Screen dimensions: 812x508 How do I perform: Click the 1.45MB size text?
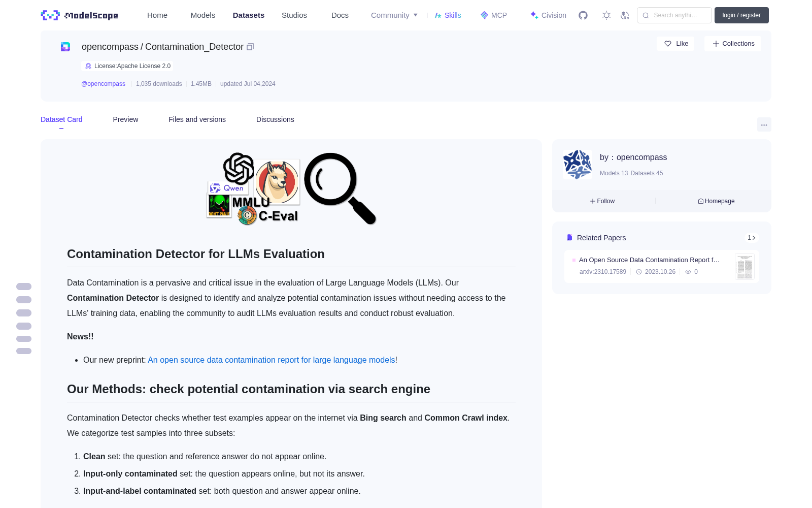[x=201, y=84]
